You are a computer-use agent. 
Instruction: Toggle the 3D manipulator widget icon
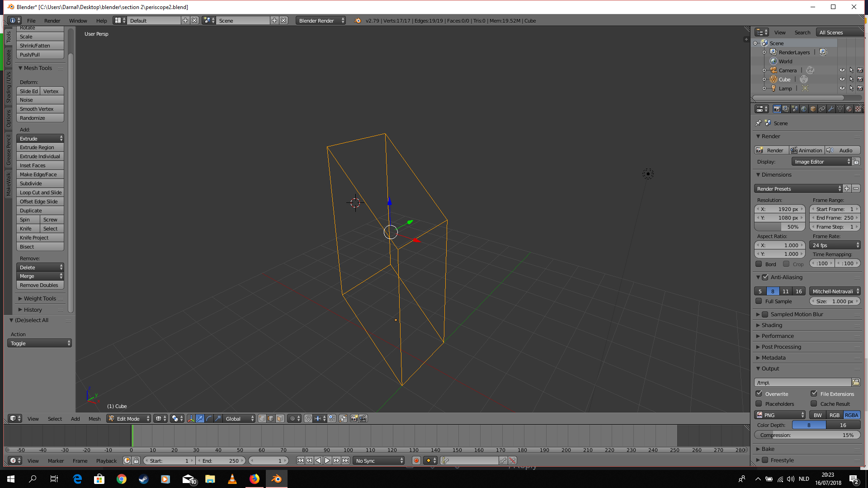[191, 418]
